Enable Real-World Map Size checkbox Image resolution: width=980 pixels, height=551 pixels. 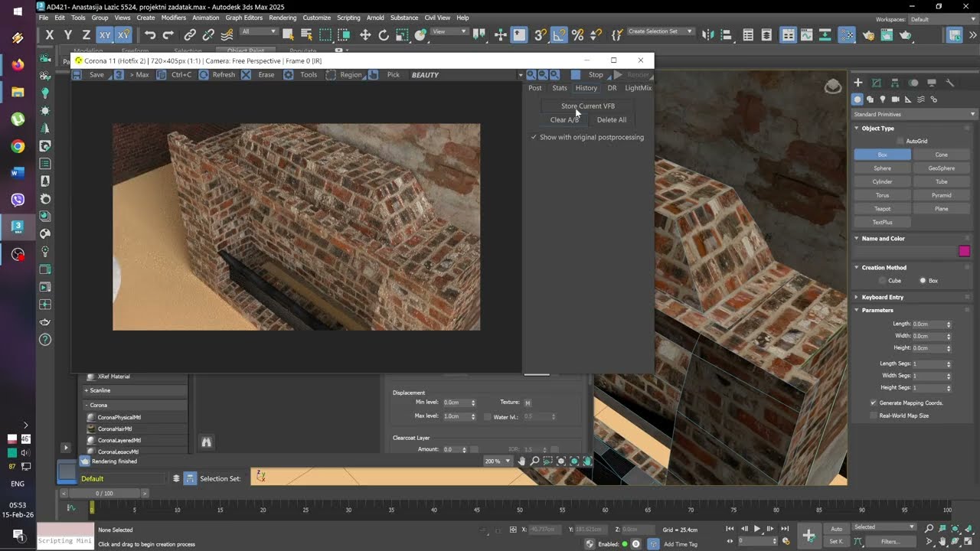click(874, 416)
